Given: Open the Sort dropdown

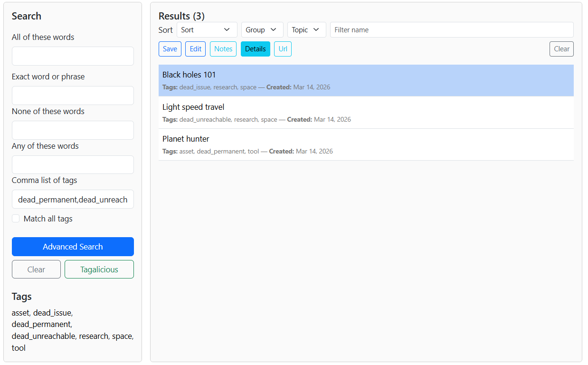Looking at the screenshot, I should pos(207,30).
